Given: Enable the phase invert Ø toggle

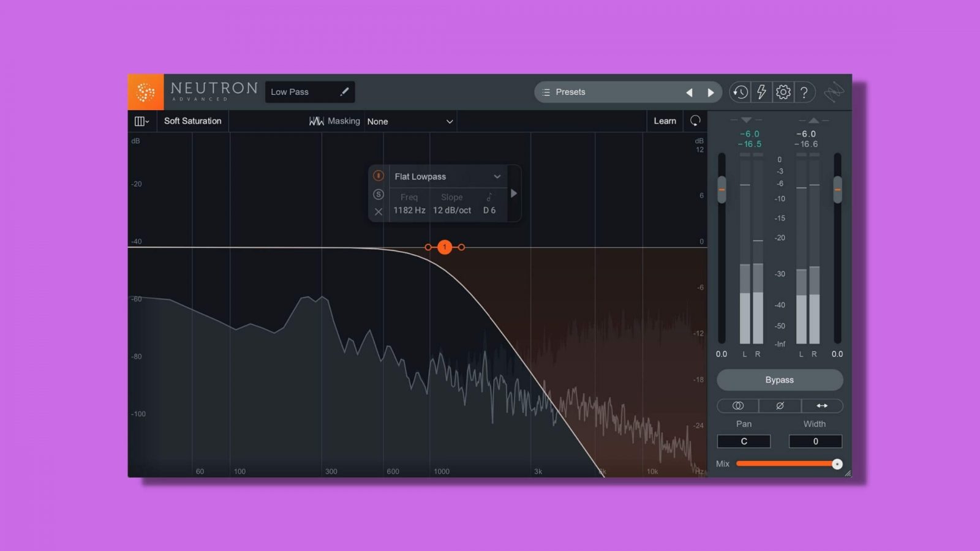Looking at the screenshot, I should tap(780, 406).
